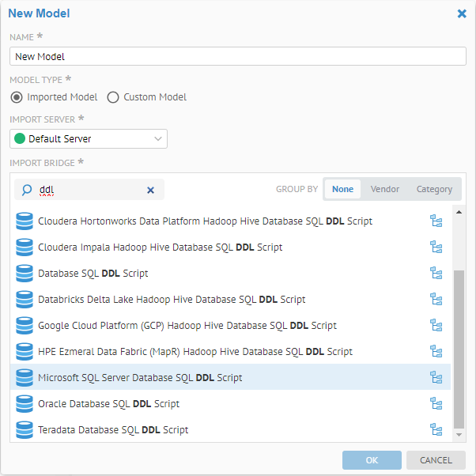Viewport: 476px width, 476px height.
Task: Click the magnifier search icon in bridge filter
Action: (27, 190)
